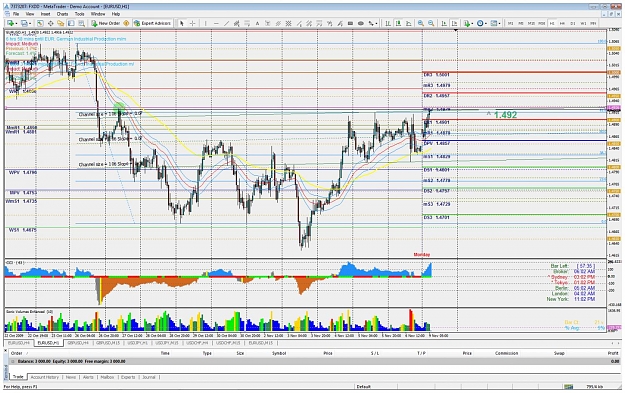
Task: Select the Equidistant Channel tool
Action: click(x=237, y=23)
